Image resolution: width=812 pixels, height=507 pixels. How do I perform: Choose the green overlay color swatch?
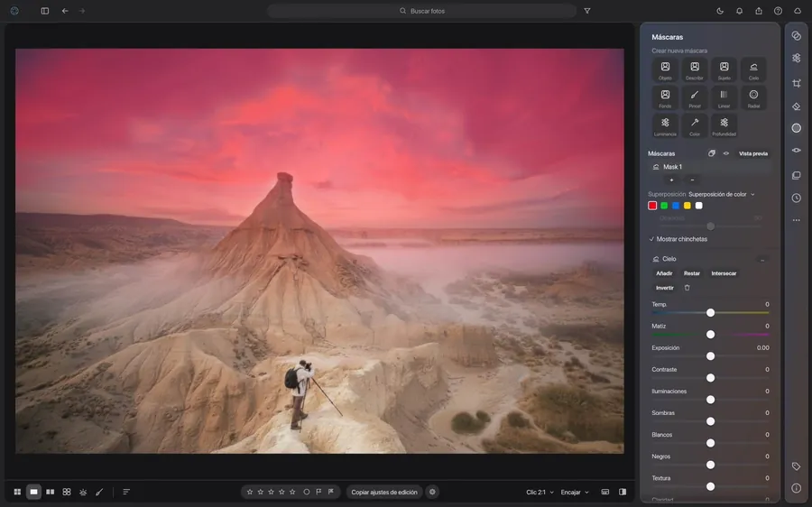pyautogui.click(x=664, y=206)
